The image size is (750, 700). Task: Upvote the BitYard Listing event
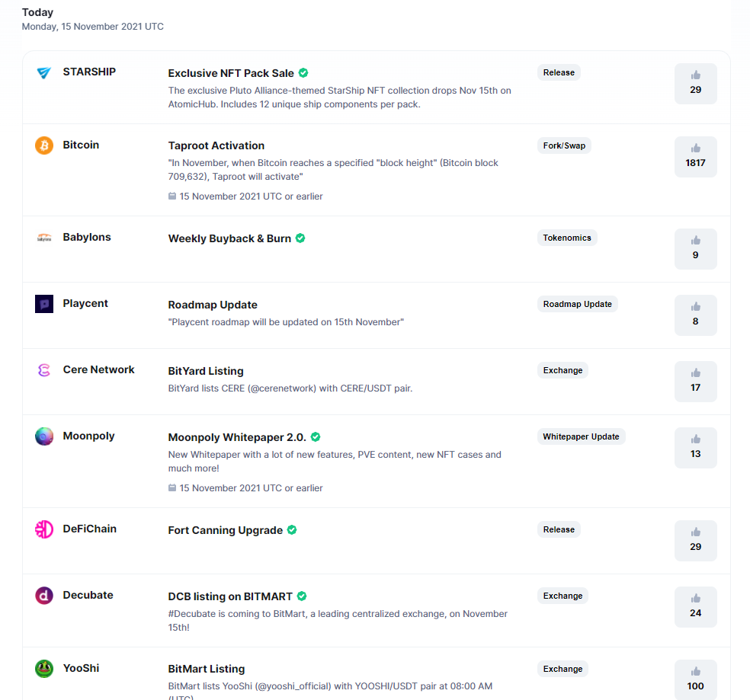695,382
